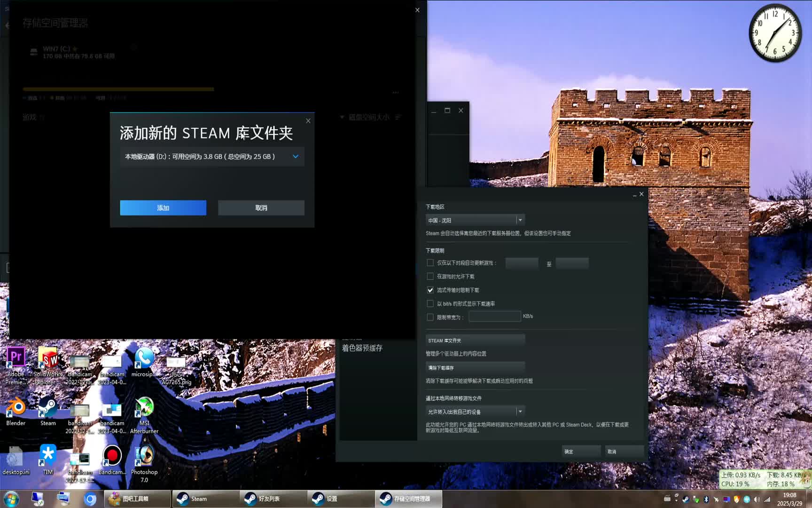Disable the 流式传输时限制下载 checkbox
Viewport: 812px width, 508px height.
430,290
